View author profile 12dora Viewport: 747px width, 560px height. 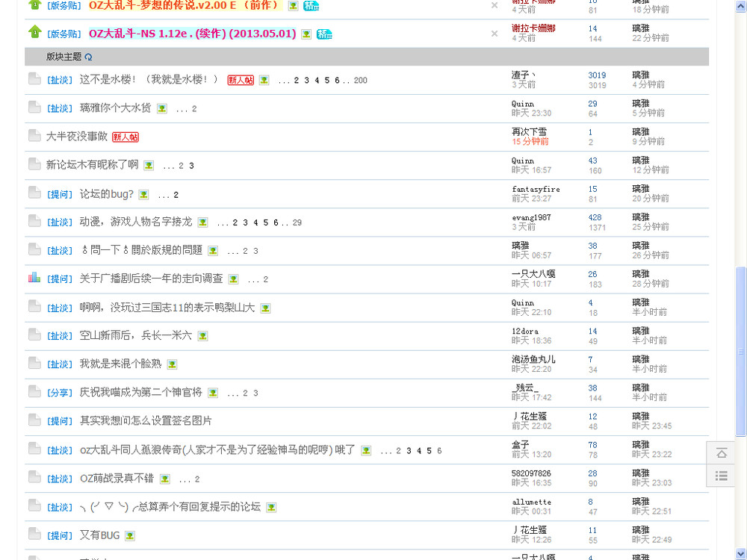[525, 331]
